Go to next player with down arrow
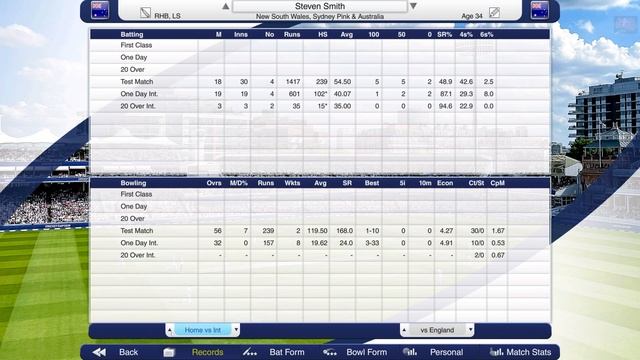Image resolution: width=640 pixels, height=360 pixels. coord(413,6)
